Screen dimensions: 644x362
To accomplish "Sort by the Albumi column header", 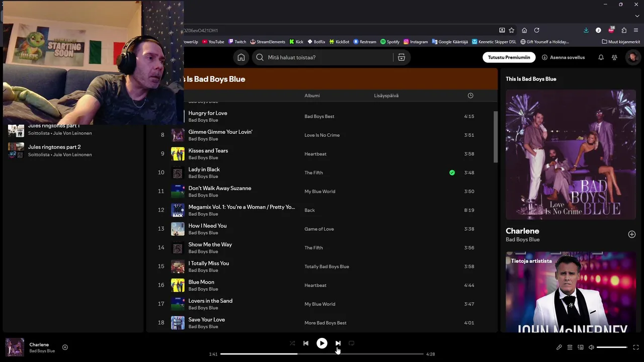I will pyautogui.click(x=312, y=96).
